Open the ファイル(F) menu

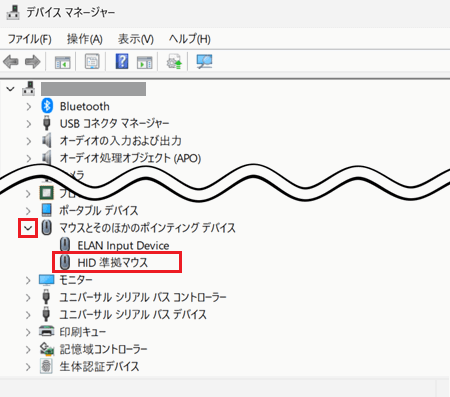coord(30,39)
